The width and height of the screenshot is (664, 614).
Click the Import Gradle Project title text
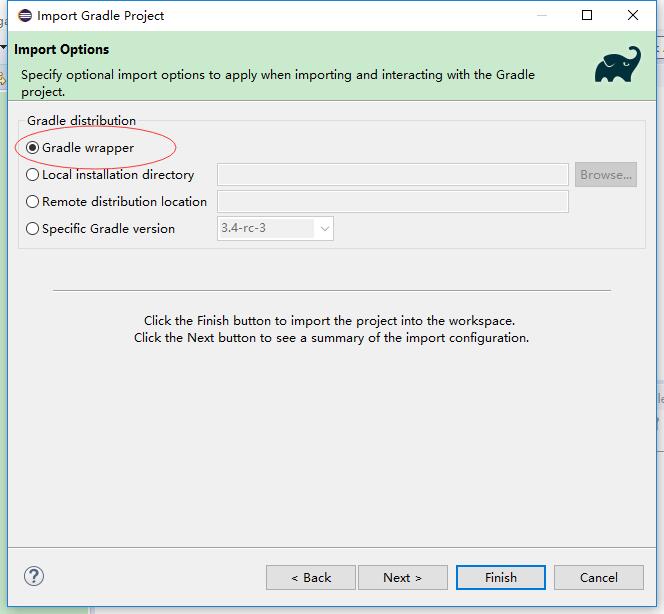point(101,16)
